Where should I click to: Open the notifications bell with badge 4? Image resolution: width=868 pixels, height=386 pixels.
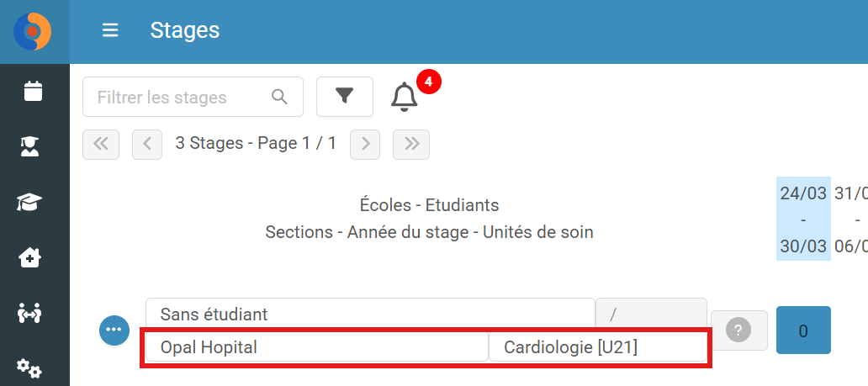405,97
